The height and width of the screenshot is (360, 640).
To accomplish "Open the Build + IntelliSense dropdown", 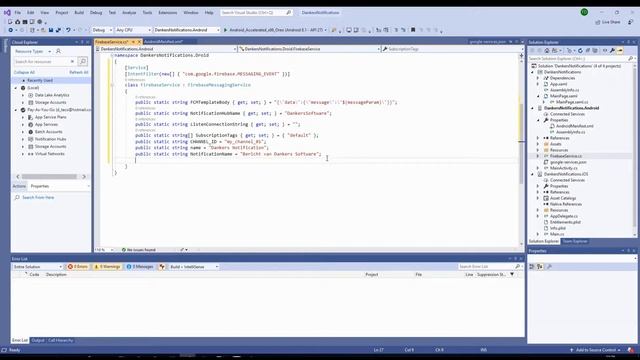I will coord(194,267).
